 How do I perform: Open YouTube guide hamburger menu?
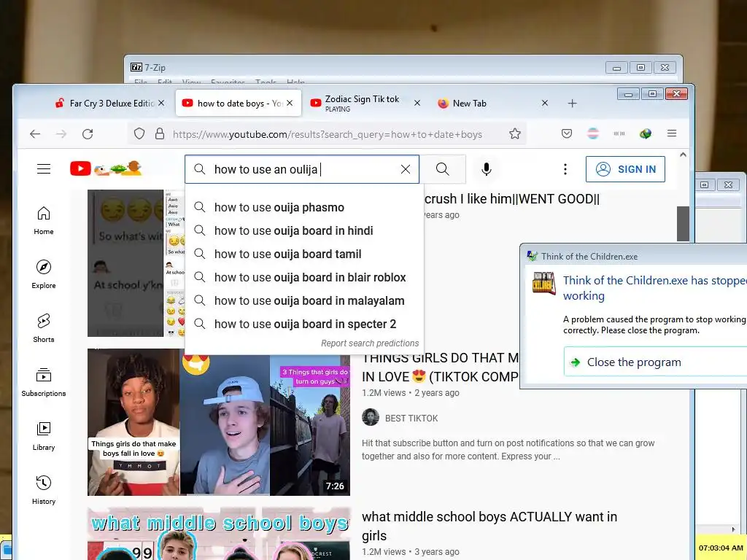[44, 169]
